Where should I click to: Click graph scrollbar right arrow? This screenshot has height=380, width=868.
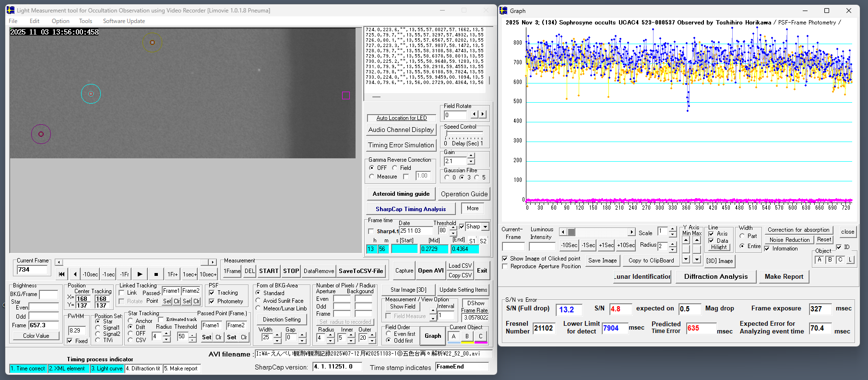[x=631, y=232]
